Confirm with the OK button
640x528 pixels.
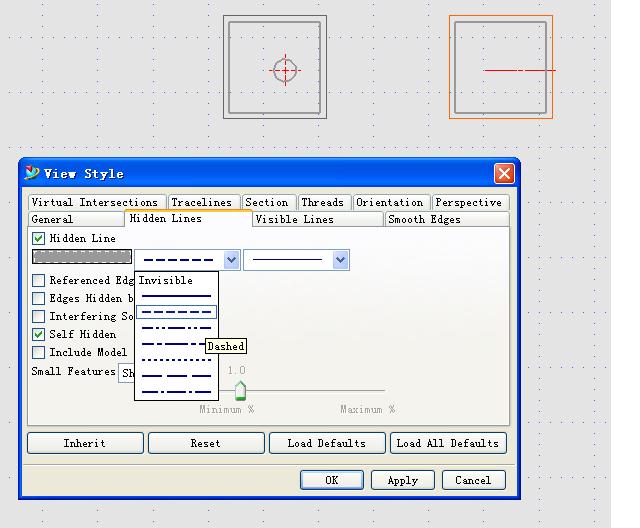pos(332,480)
